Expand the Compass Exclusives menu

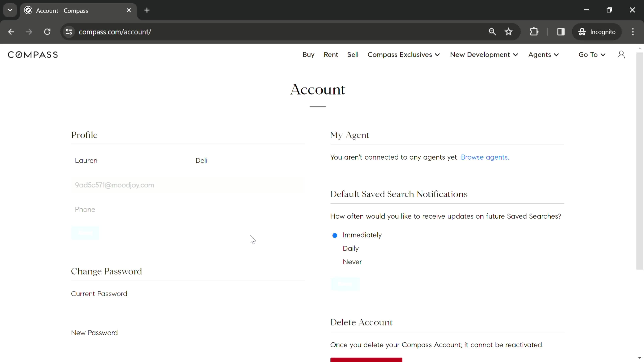point(404,55)
